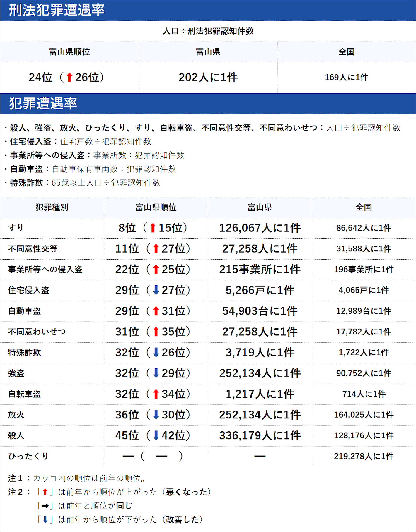
Task: Click the blue down arrow in the 強盗 row
Action: pyautogui.click(x=156, y=373)
